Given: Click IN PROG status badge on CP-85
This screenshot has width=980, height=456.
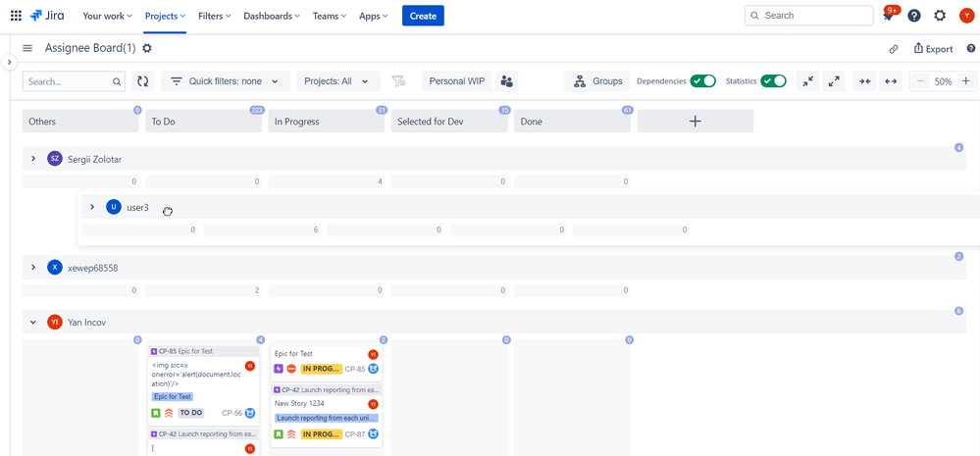Looking at the screenshot, I should 321,369.
